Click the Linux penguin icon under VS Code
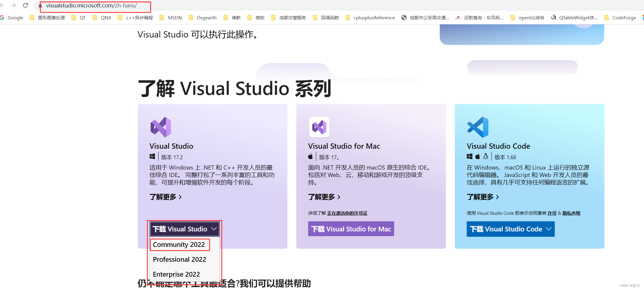644x290 pixels. (486, 156)
